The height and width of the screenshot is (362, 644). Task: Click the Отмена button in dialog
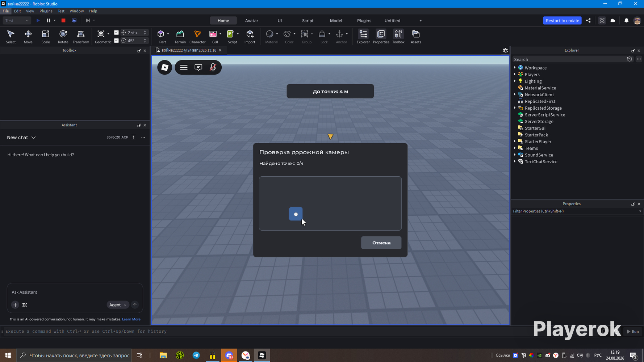click(x=381, y=243)
